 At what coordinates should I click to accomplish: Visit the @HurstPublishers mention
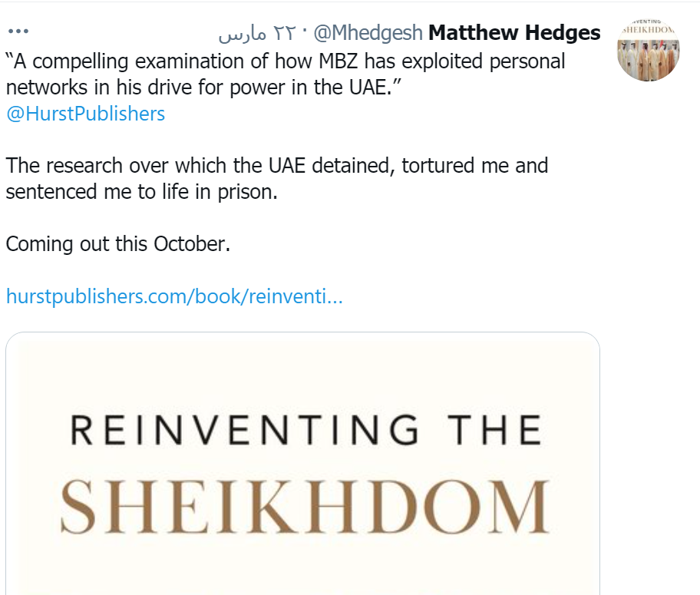(85, 114)
